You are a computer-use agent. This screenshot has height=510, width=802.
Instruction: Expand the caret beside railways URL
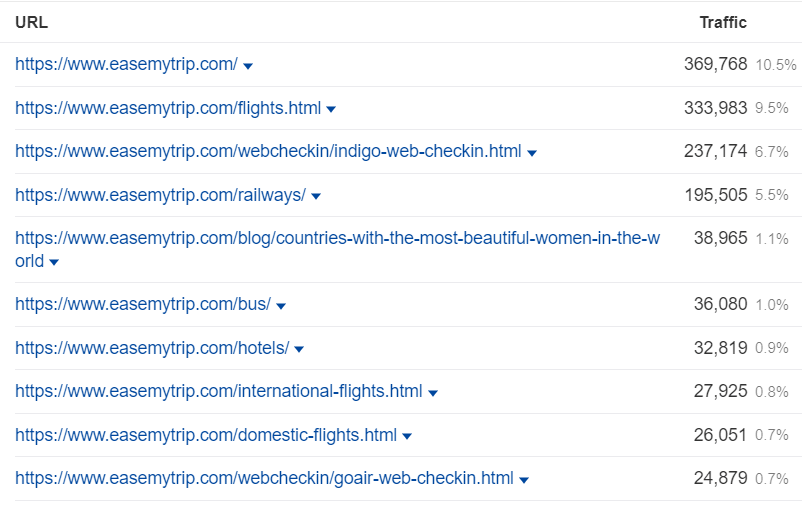click(316, 197)
